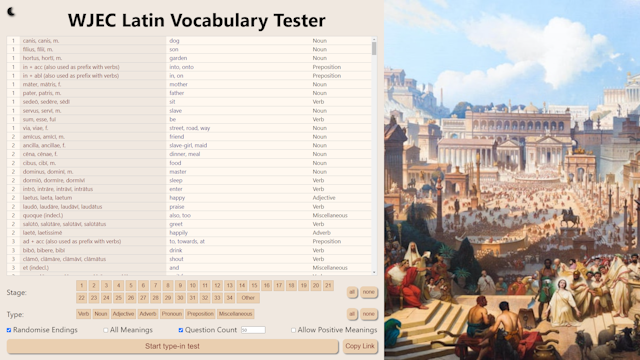The height and width of the screenshot is (360, 640).
Task: Toggle stage 28 filter
Action: tap(156, 298)
